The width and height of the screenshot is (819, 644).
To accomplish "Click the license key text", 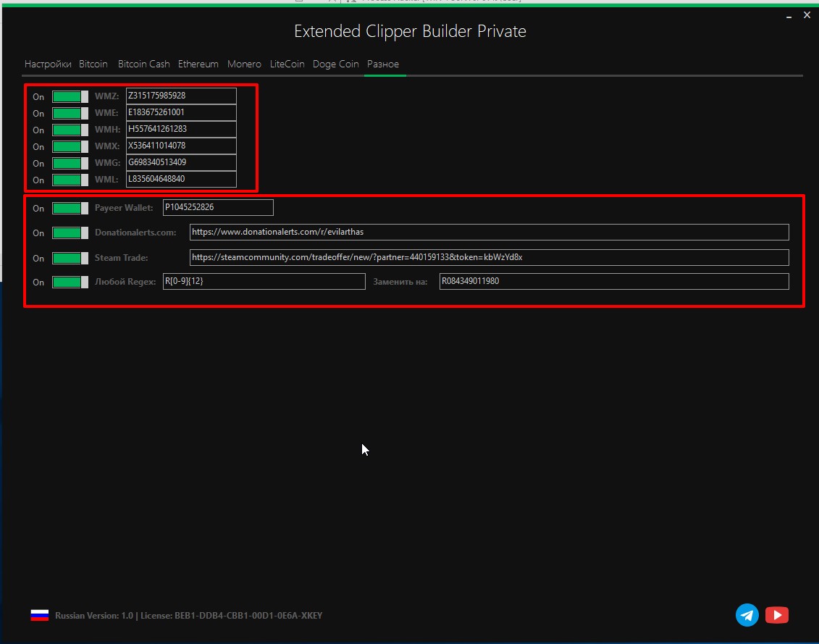I will [x=248, y=616].
